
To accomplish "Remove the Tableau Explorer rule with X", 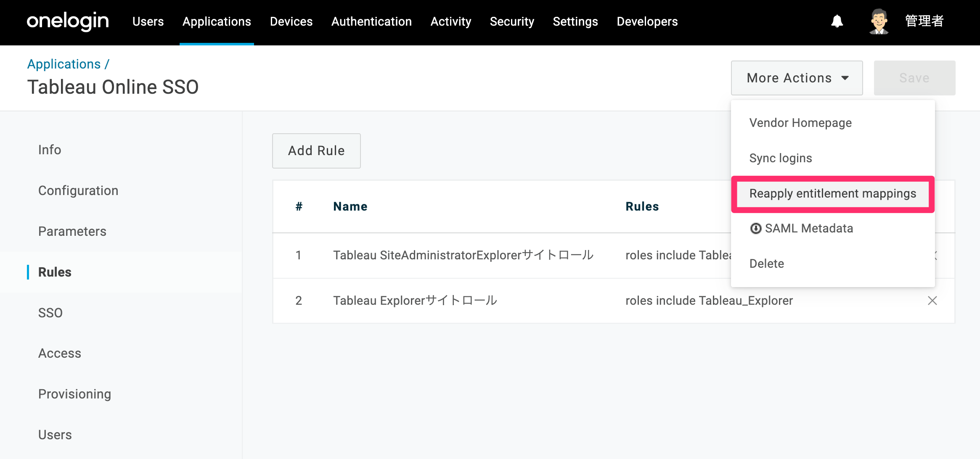I will [932, 301].
